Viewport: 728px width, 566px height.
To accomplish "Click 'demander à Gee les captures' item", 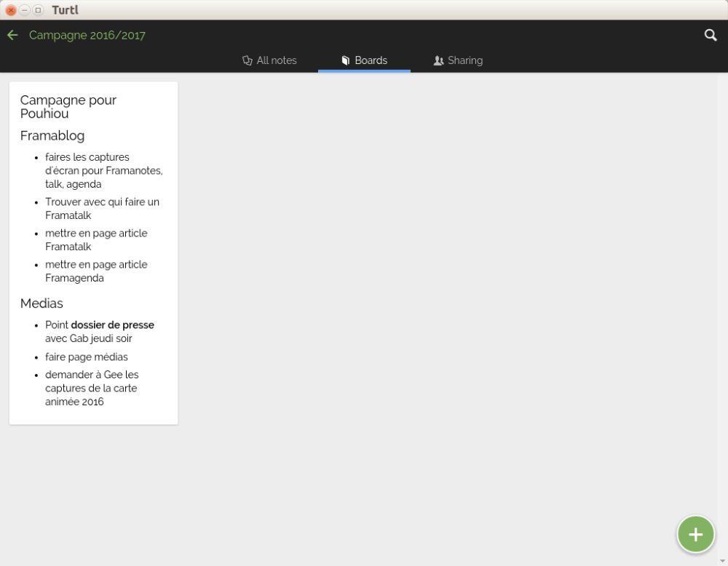I will 92,388.
